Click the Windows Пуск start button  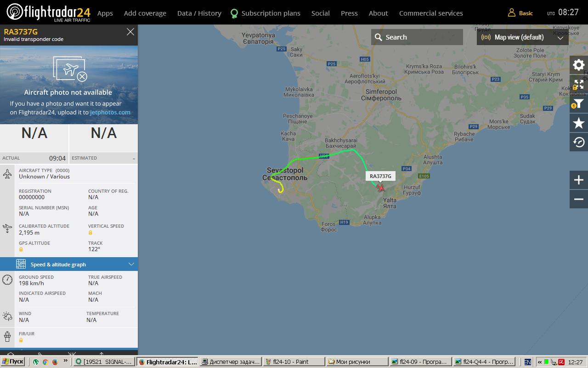click(x=13, y=362)
